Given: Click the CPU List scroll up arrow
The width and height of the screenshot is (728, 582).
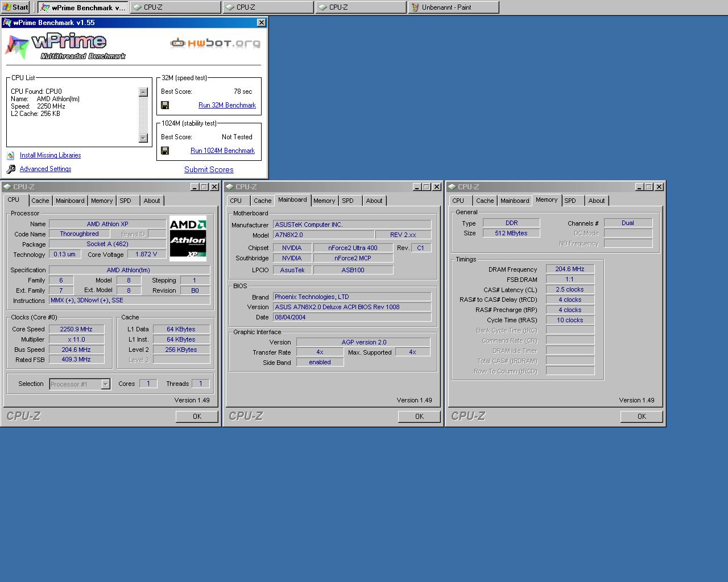Looking at the screenshot, I should pyautogui.click(x=143, y=92).
